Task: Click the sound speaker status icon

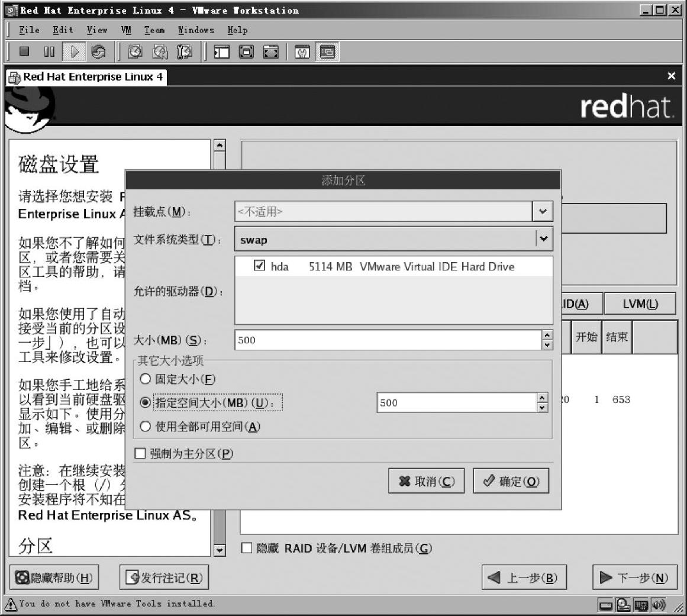Action: [659, 605]
